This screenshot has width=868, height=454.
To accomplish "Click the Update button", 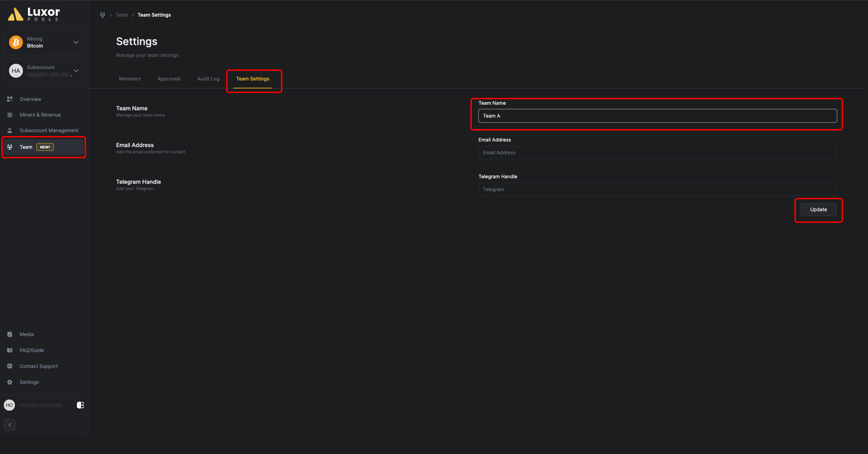I will click(818, 210).
